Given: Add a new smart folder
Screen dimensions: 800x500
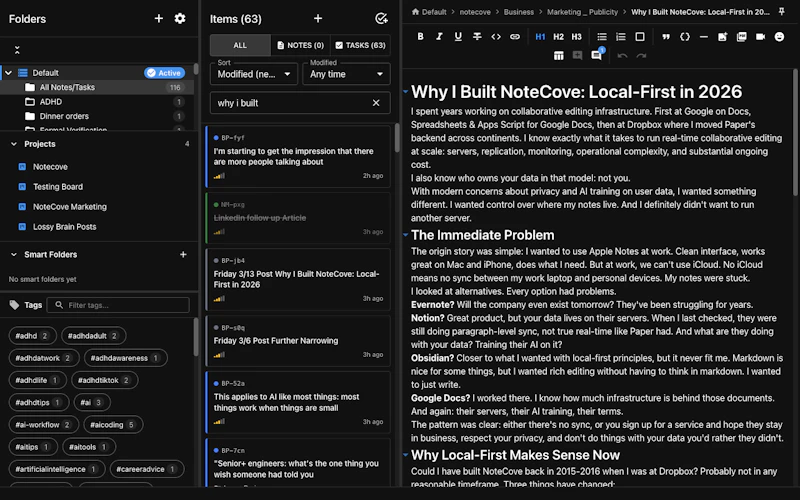Looking at the screenshot, I should point(183,254).
